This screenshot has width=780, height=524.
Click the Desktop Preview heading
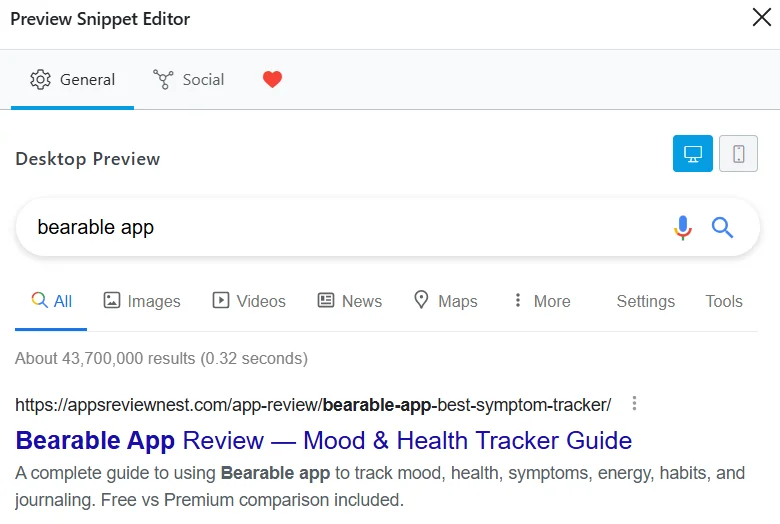tap(88, 159)
